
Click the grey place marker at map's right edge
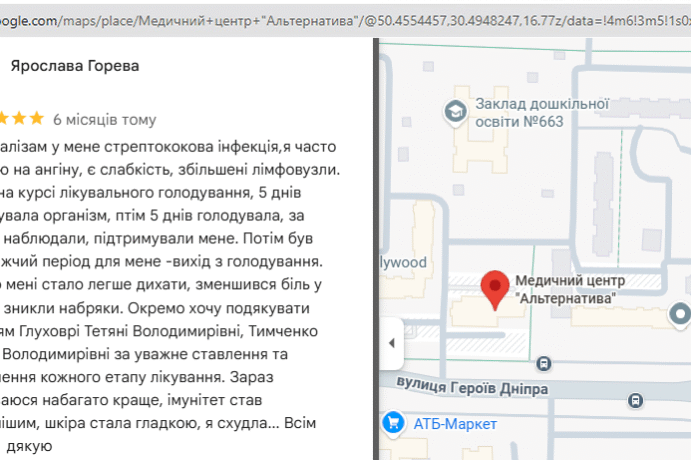681,314
